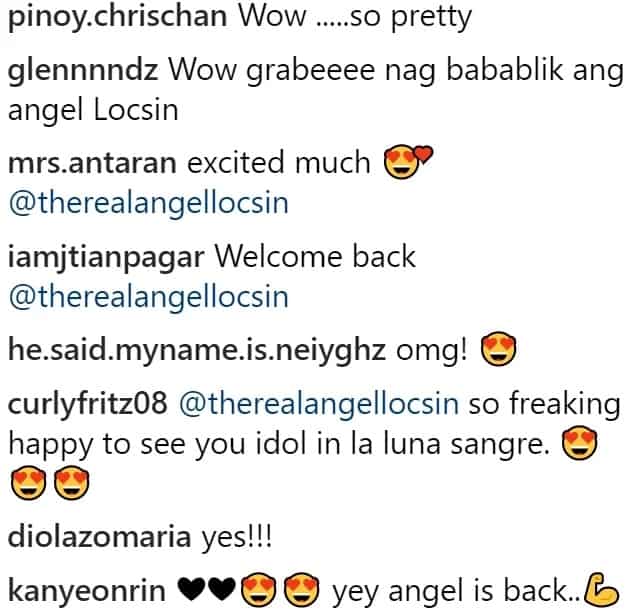634x614 pixels.
Task: Click @therealangellocsin mention under Welcome back
Action: [x=149, y=298]
